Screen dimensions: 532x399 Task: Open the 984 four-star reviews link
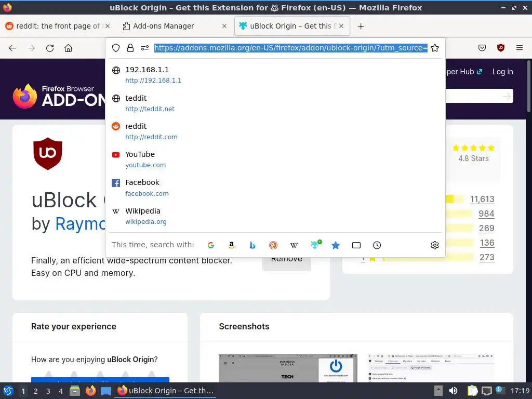click(486, 214)
